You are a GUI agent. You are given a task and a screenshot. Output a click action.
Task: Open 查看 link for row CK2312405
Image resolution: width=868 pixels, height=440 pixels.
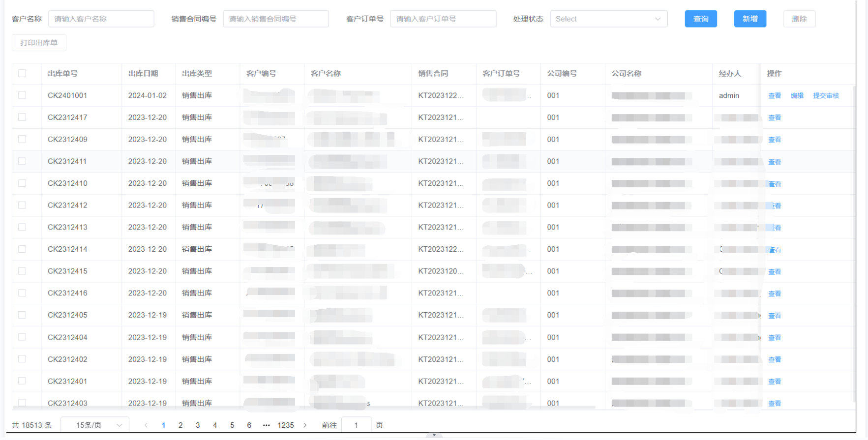click(x=775, y=316)
